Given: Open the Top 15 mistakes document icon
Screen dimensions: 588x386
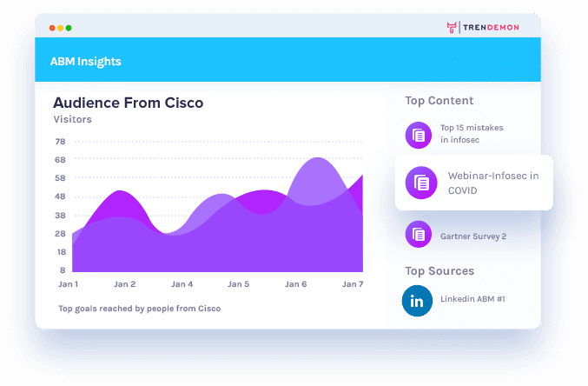Looking at the screenshot, I should 418,135.
